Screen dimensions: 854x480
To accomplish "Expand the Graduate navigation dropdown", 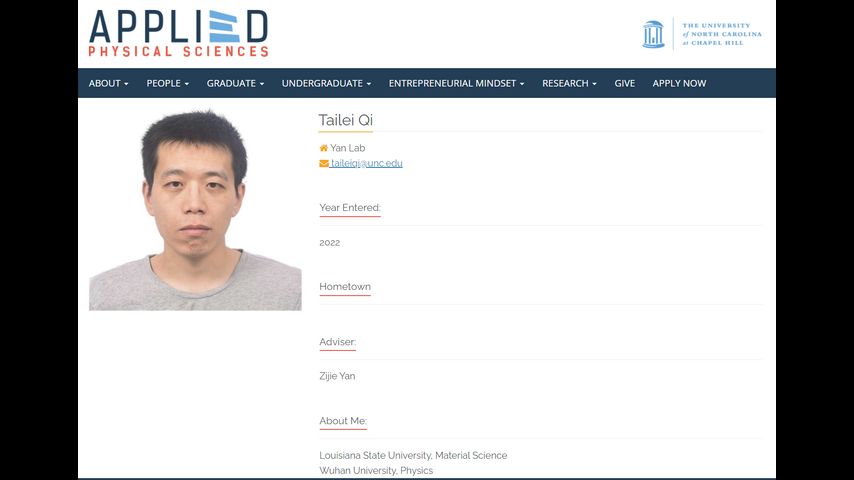I will (235, 83).
